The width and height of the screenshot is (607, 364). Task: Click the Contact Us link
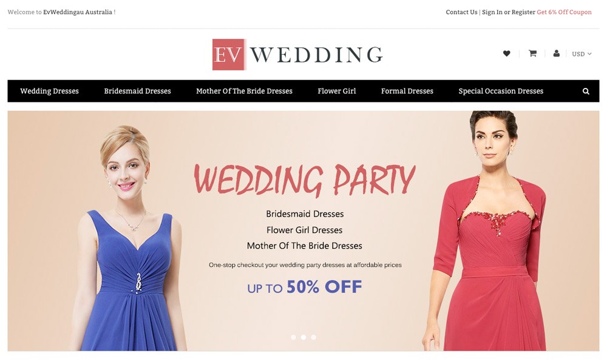[461, 12]
